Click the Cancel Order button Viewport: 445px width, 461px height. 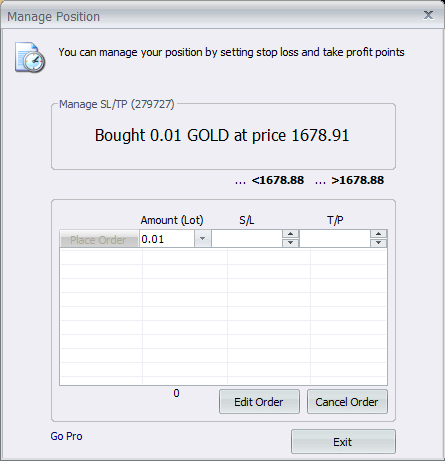tap(347, 402)
